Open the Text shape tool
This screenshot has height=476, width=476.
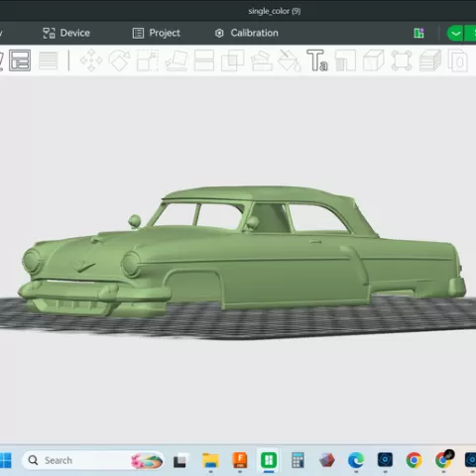pos(317,60)
